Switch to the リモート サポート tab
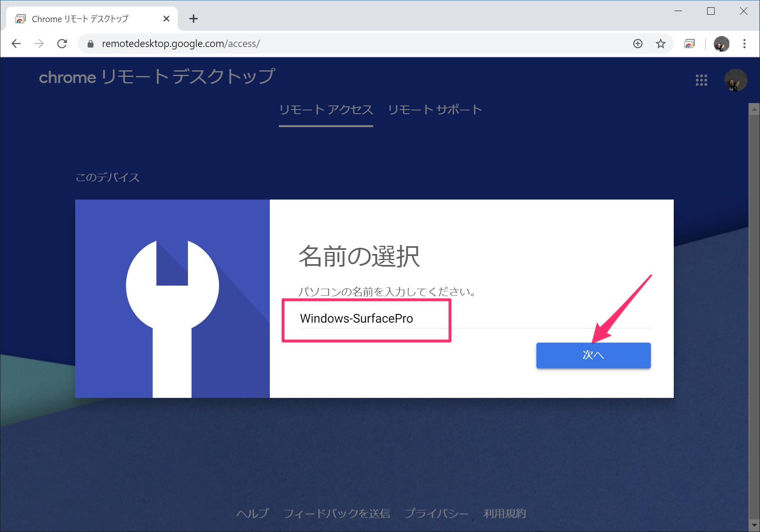Image resolution: width=760 pixels, height=532 pixels. click(435, 110)
